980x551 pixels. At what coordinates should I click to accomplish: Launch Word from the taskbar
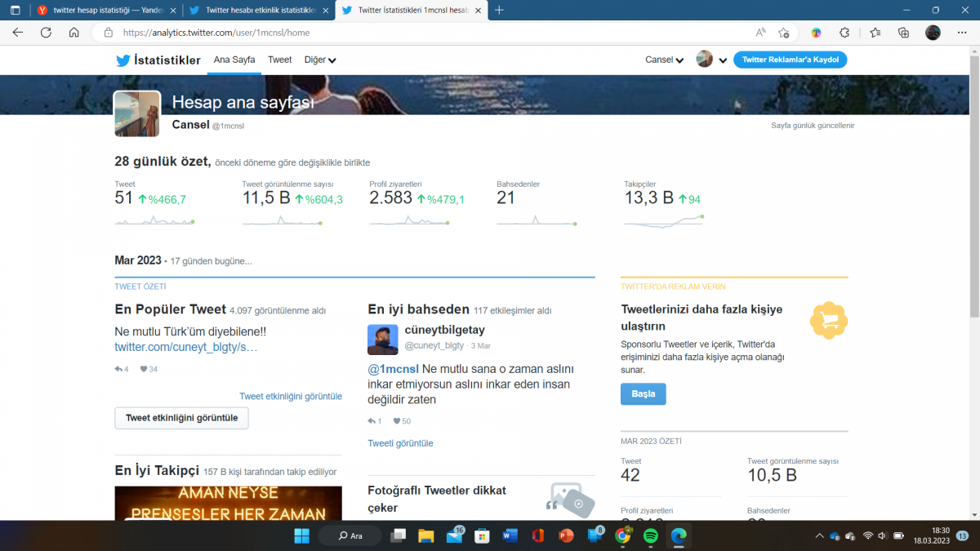[510, 535]
